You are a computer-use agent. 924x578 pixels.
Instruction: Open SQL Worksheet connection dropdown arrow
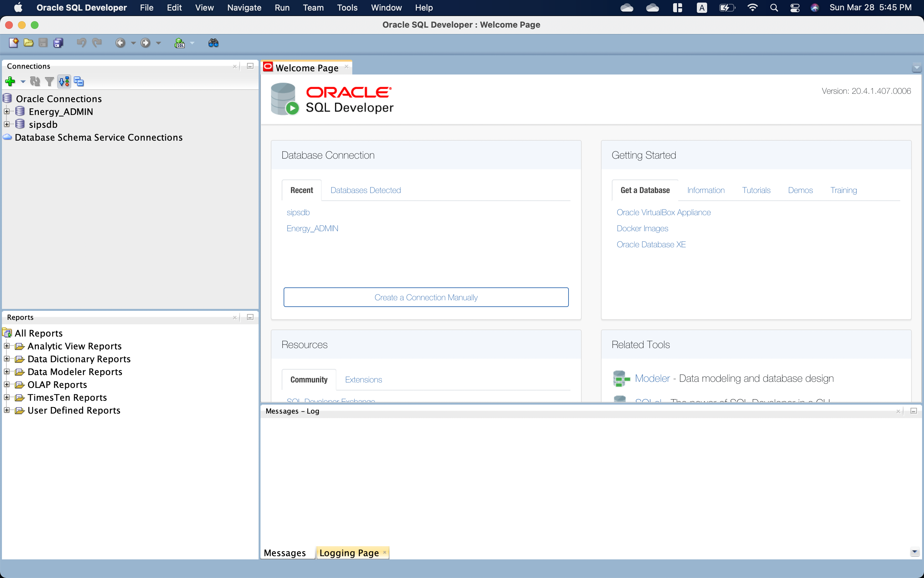(x=192, y=43)
